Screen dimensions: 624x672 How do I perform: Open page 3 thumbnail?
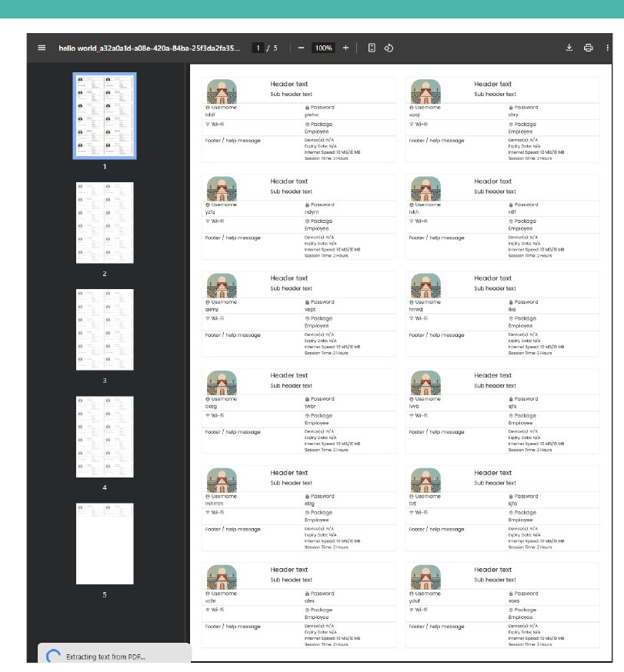point(105,330)
